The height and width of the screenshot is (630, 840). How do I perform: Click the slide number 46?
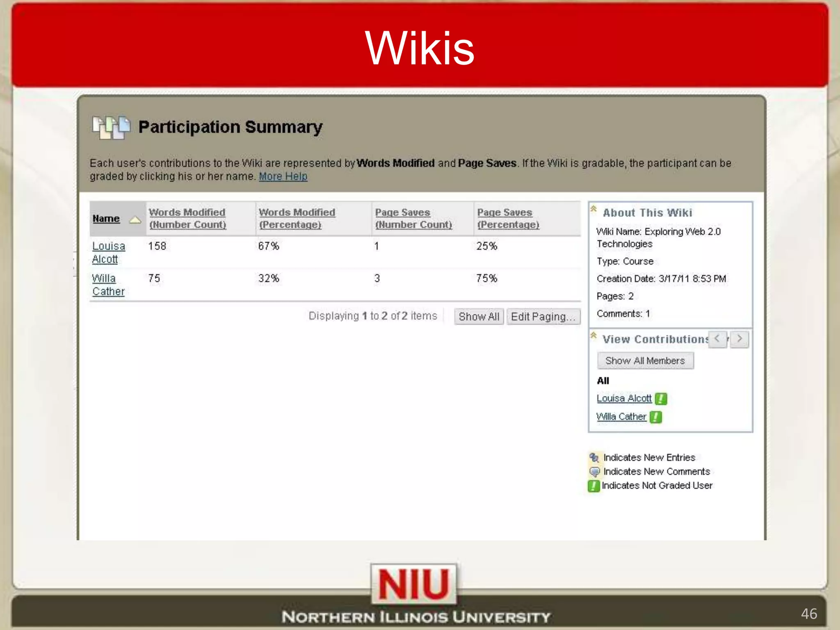coord(809,614)
